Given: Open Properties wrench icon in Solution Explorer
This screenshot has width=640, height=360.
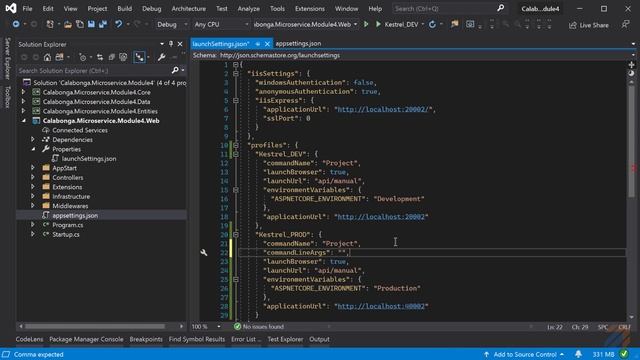Looking at the screenshot, I should 162,57.
